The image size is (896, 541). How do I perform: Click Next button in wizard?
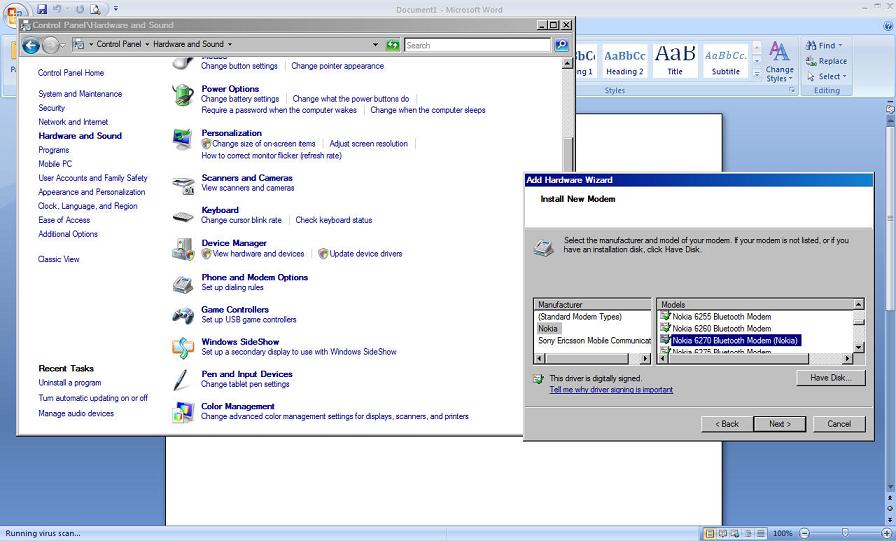pos(779,424)
